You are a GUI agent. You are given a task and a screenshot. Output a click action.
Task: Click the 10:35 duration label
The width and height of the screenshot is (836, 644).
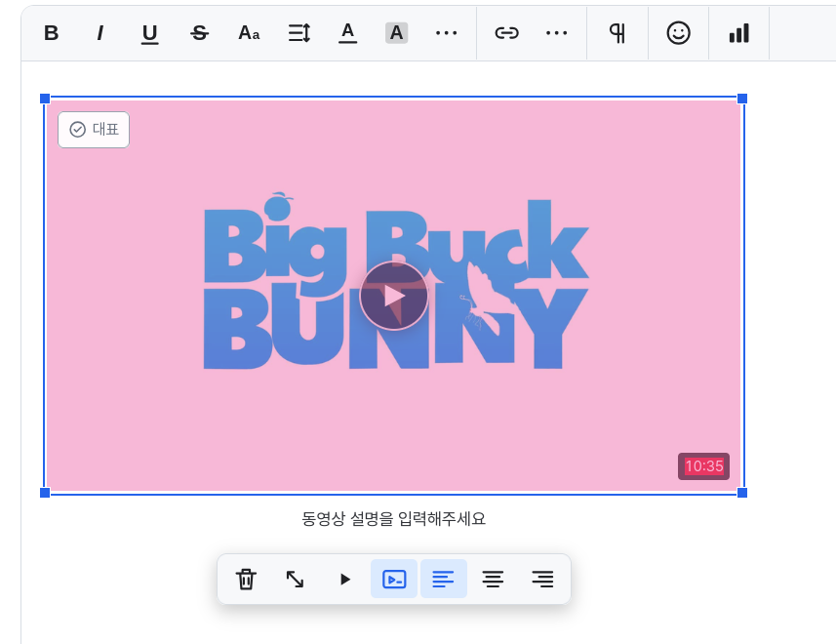(703, 466)
